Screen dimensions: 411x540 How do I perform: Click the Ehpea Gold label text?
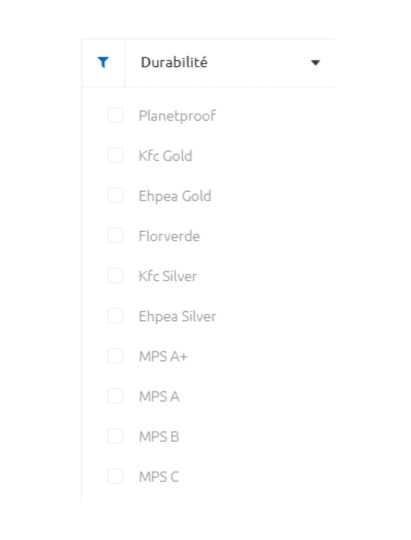[x=175, y=196]
